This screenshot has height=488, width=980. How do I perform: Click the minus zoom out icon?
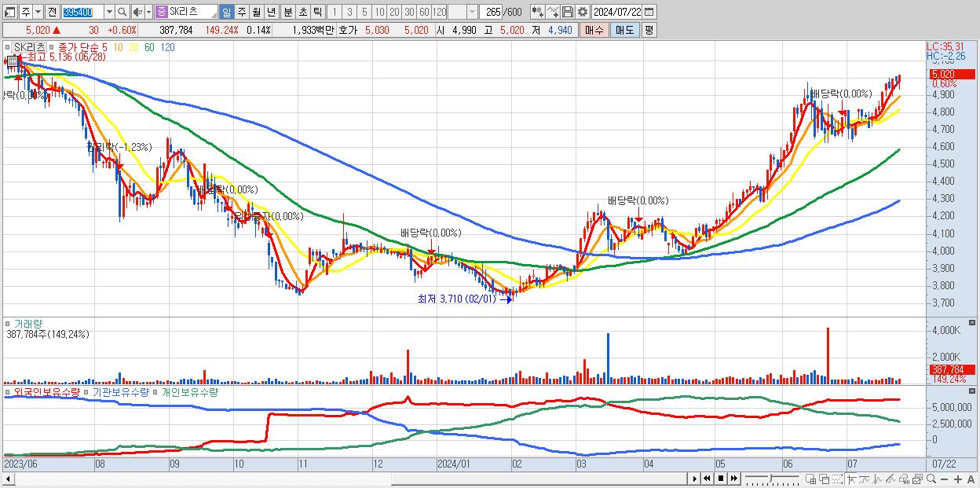click(945, 479)
